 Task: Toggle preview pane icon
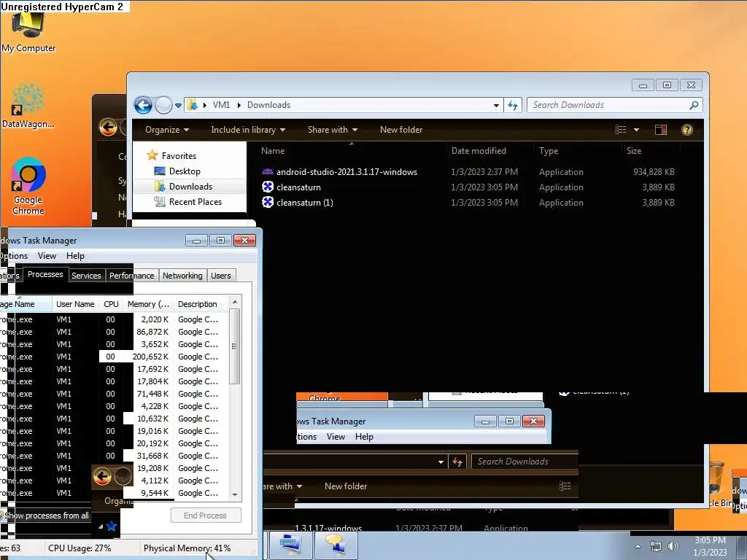[x=661, y=130]
